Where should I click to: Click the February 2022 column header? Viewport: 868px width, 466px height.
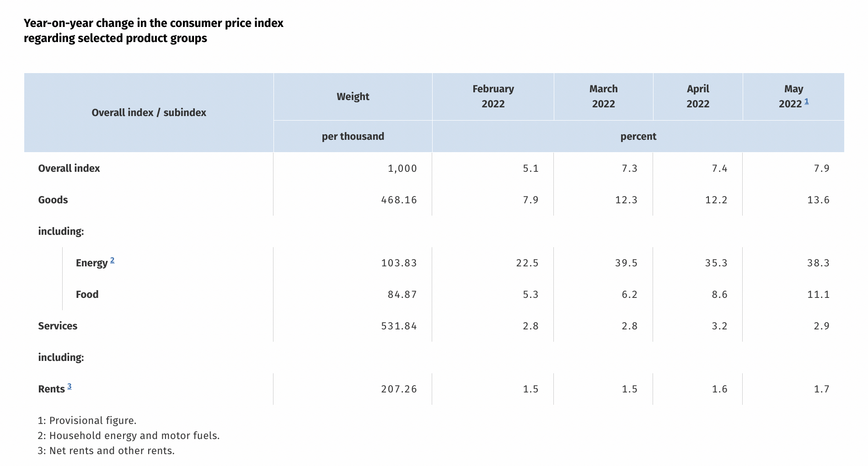coord(493,96)
